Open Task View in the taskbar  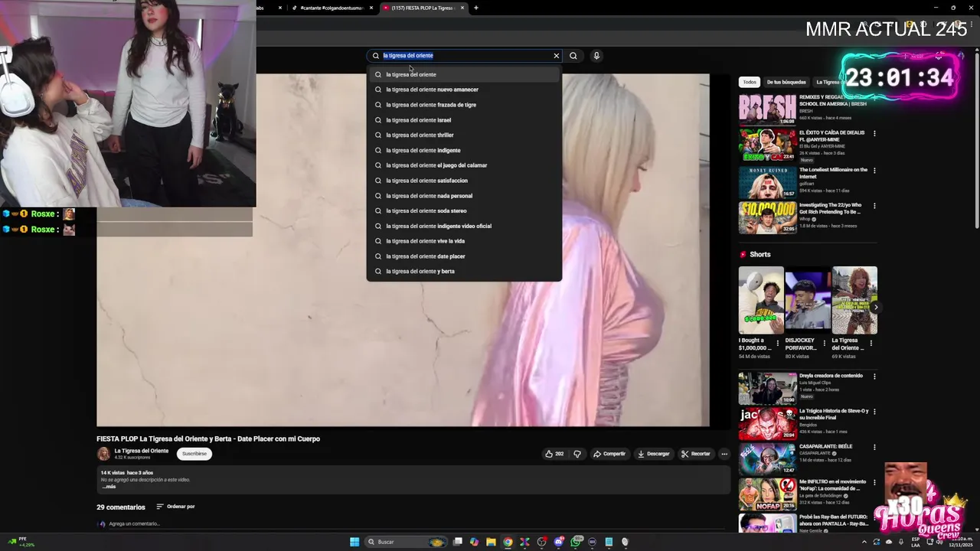(x=458, y=542)
